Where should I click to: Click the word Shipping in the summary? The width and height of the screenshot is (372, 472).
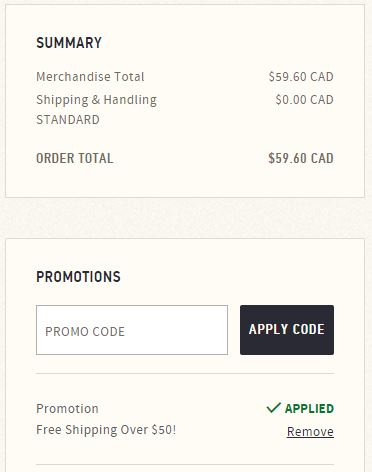point(62,100)
